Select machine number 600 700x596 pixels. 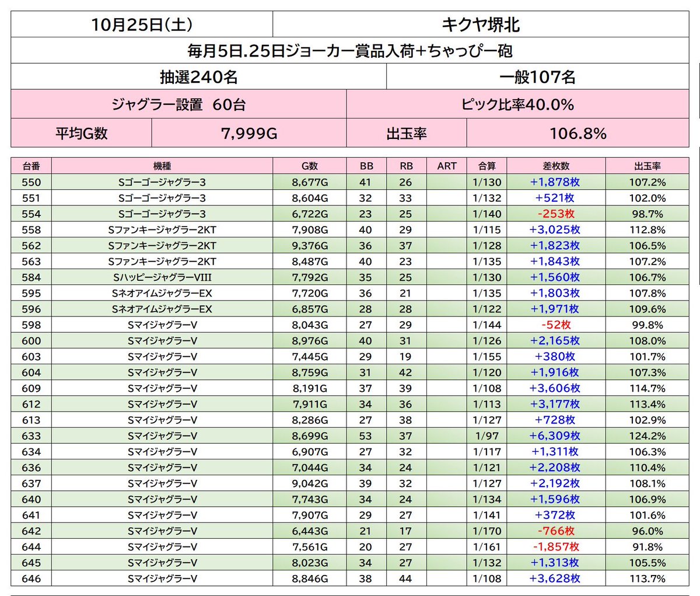tap(32, 341)
